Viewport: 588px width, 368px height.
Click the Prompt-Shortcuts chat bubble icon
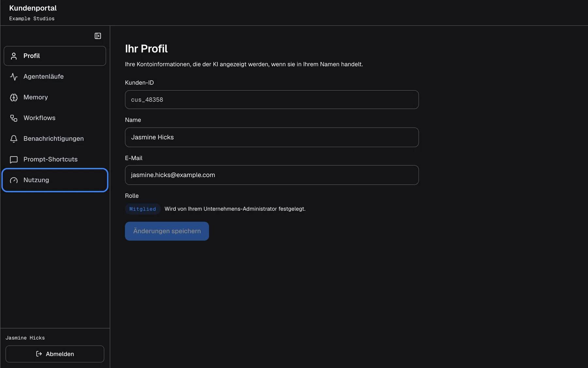click(14, 159)
